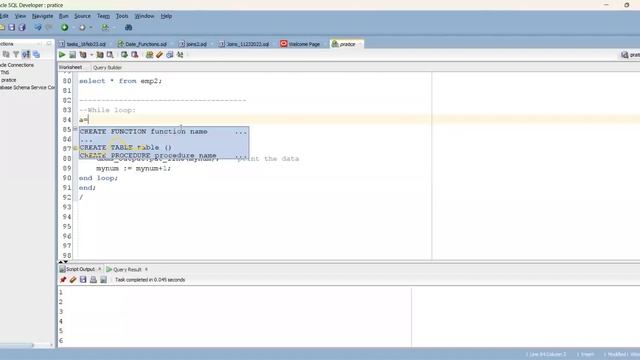
Task: Choose CREATE PROCEDURE procedure name suggestion
Action: point(164,156)
